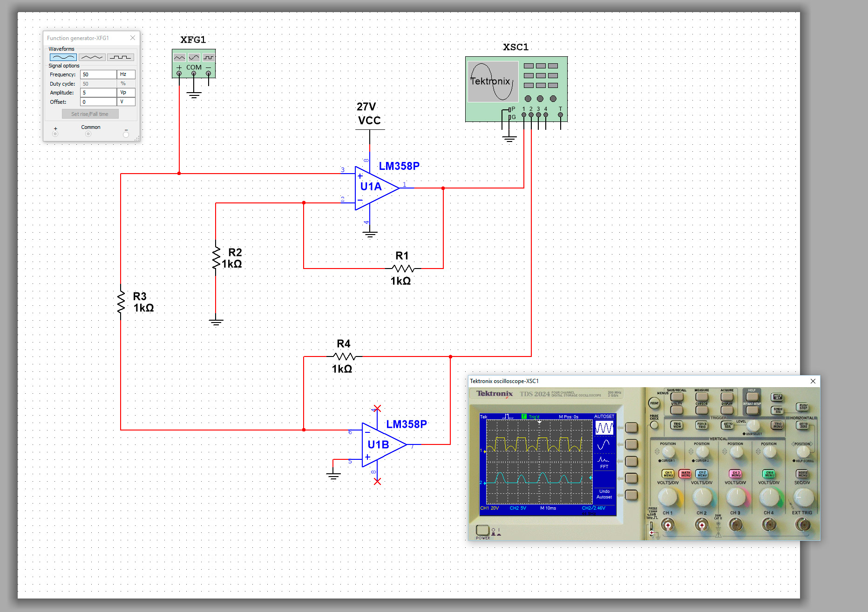Click the DEFAULT SETUP button
Viewport: 868px width, 612px height.
(752, 410)
